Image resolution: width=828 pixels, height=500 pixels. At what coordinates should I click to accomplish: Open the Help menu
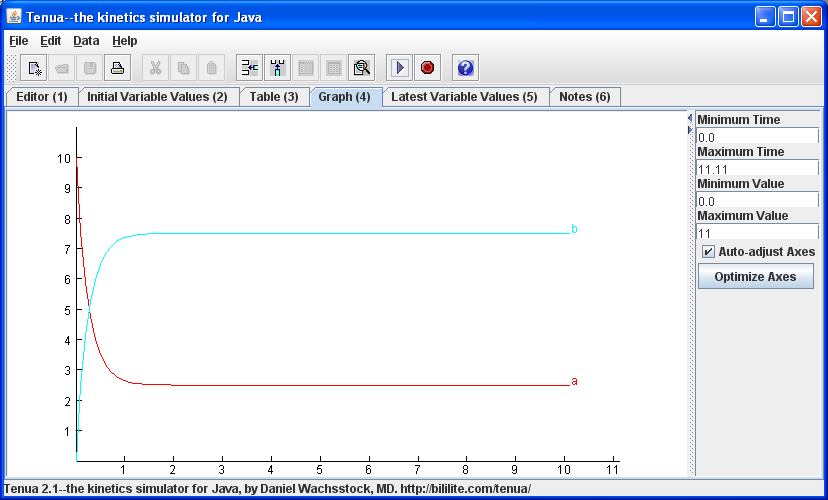pyautogui.click(x=125, y=41)
